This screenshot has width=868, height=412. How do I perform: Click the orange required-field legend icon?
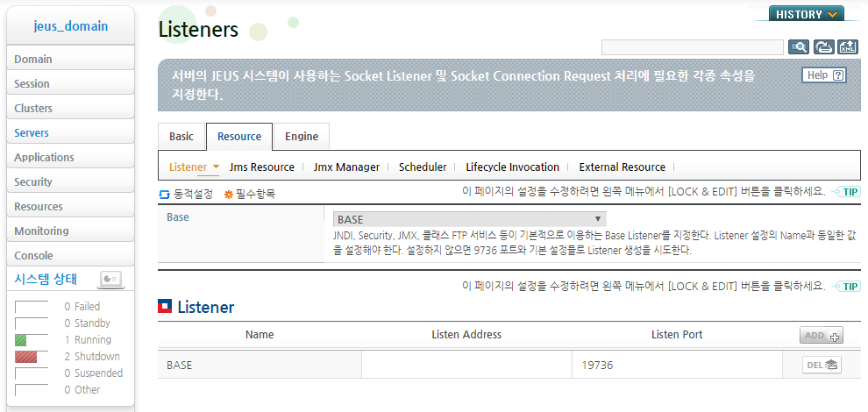(x=229, y=195)
